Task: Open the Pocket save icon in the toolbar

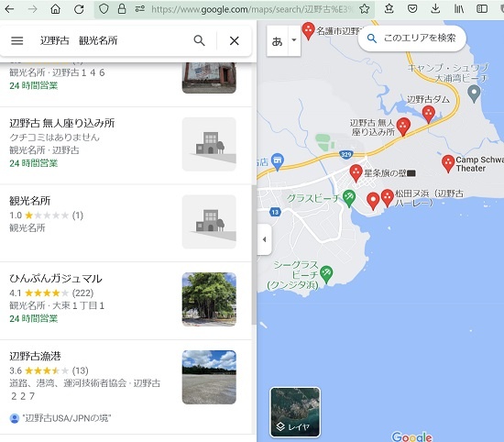Action: coord(412,8)
